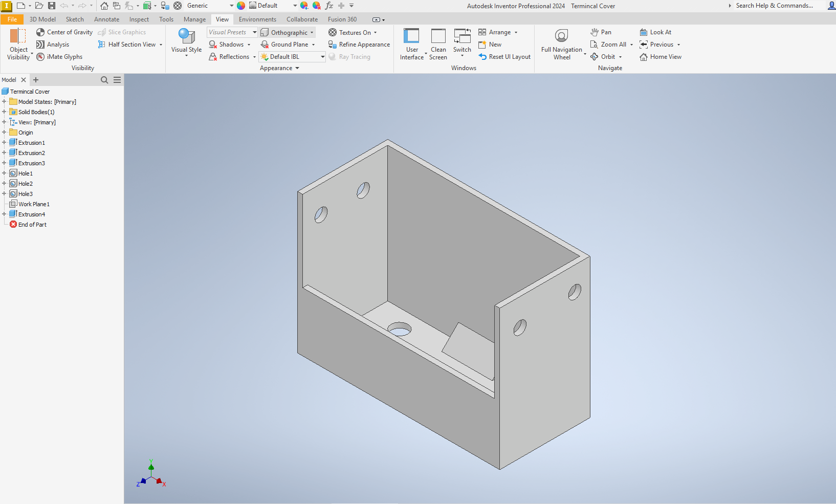Go to Home View
Screen dimensions: 836x504
(661, 57)
